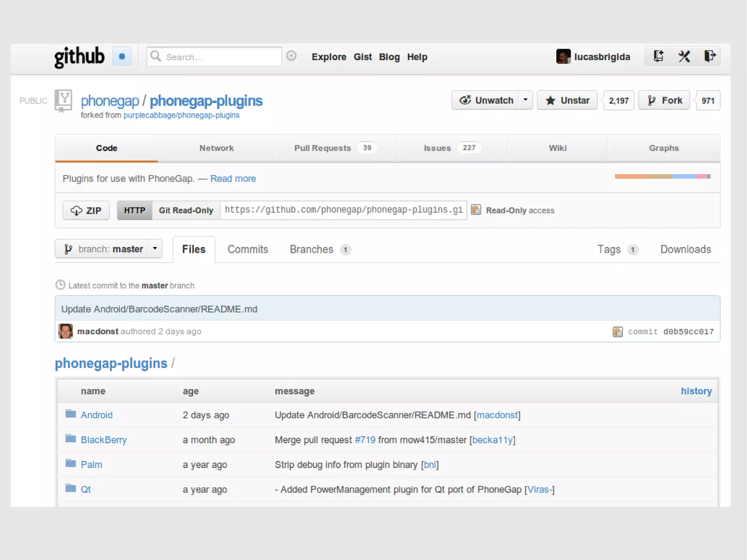Open branch master dropdown
Screen dimensions: 747x560
point(109,249)
